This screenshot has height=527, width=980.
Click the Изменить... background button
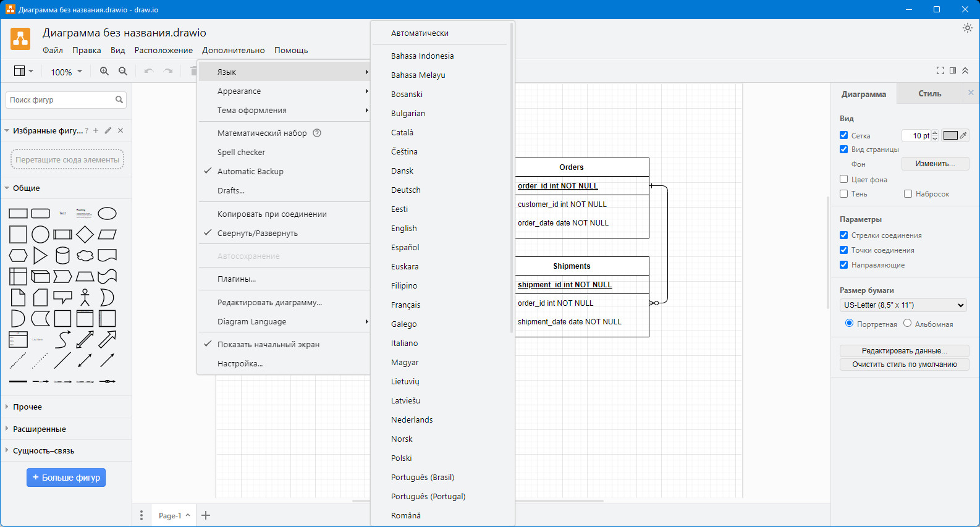[935, 164]
